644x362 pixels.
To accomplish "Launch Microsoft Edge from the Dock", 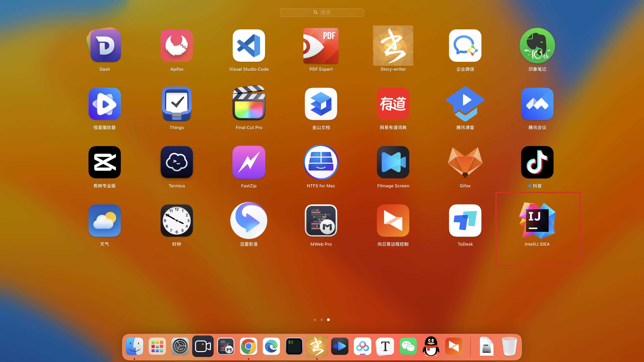I will coord(271,346).
